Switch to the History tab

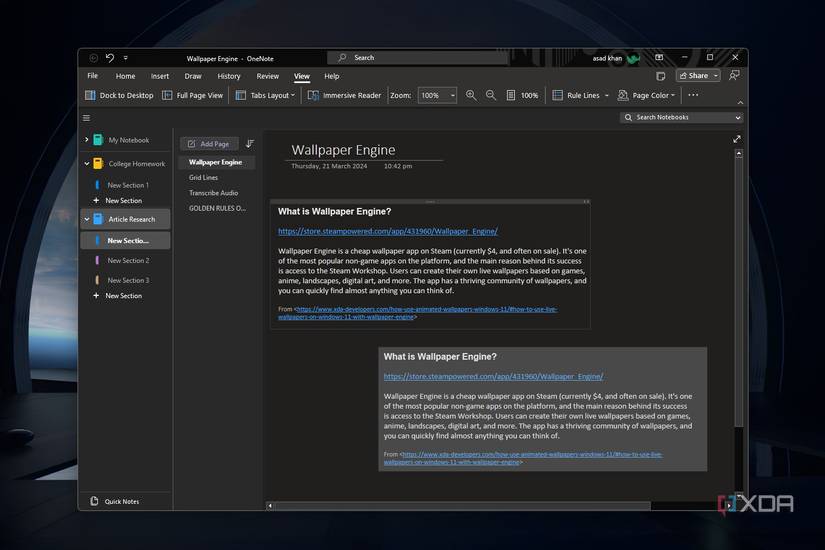(228, 76)
